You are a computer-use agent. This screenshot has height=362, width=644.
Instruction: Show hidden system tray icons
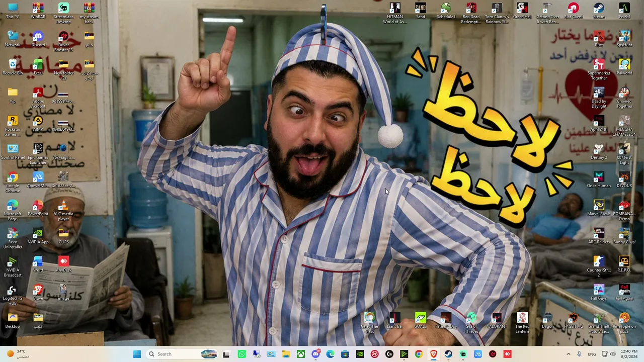tap(569, 354)
